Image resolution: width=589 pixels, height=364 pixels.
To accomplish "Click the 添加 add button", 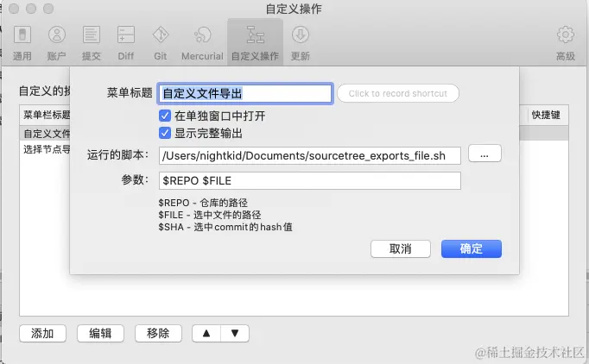I will (x=43, y=333).
